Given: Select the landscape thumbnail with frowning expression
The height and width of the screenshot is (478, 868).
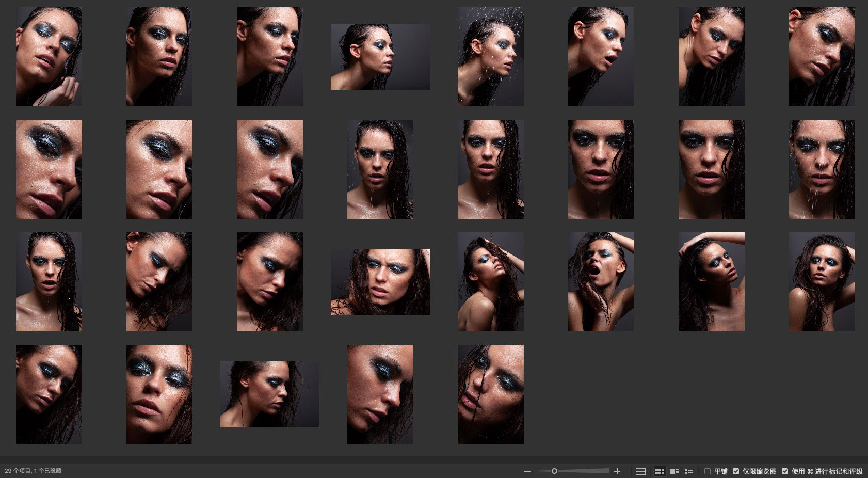Looking at the screenshot, I should coord(380,282).
